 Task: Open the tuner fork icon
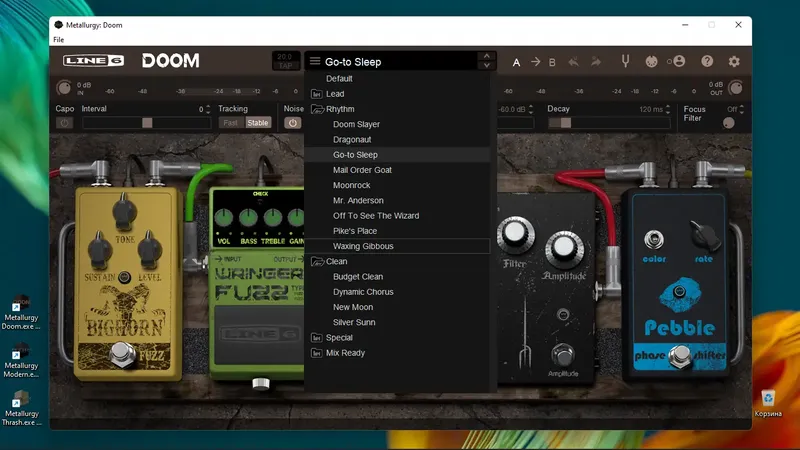(x=625, y=61)
